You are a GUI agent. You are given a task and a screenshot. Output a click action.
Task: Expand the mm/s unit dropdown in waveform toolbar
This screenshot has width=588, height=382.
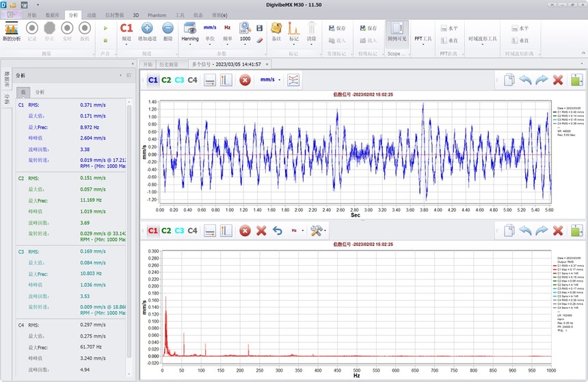(x=270, y=80)
